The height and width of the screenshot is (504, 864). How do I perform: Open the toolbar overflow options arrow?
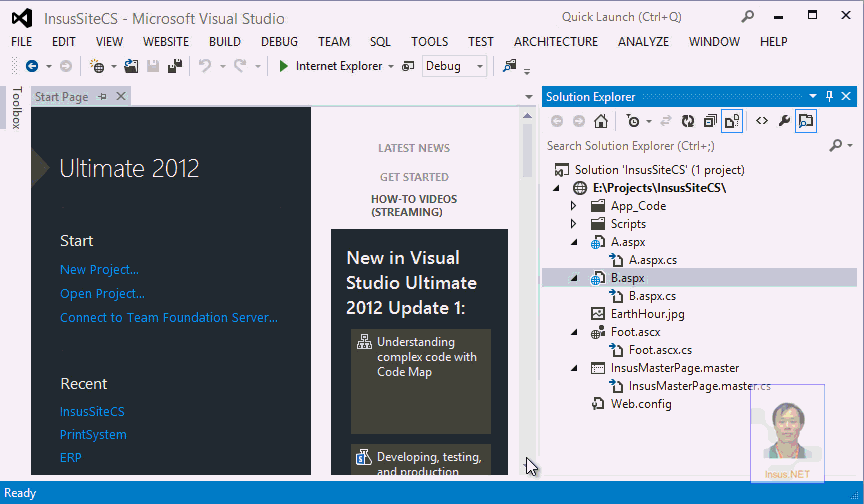527,72
